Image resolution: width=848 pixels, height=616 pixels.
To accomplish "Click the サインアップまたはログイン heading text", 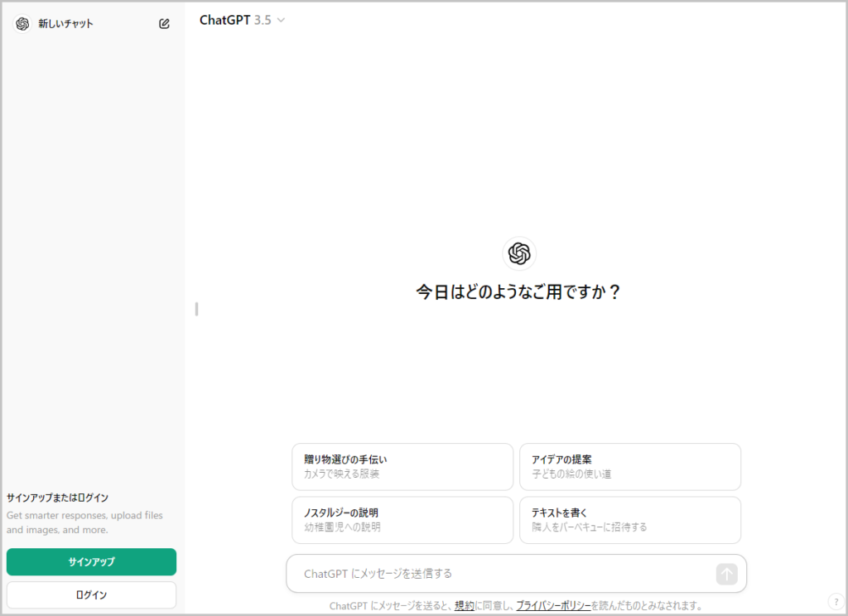I will (57, 498).
